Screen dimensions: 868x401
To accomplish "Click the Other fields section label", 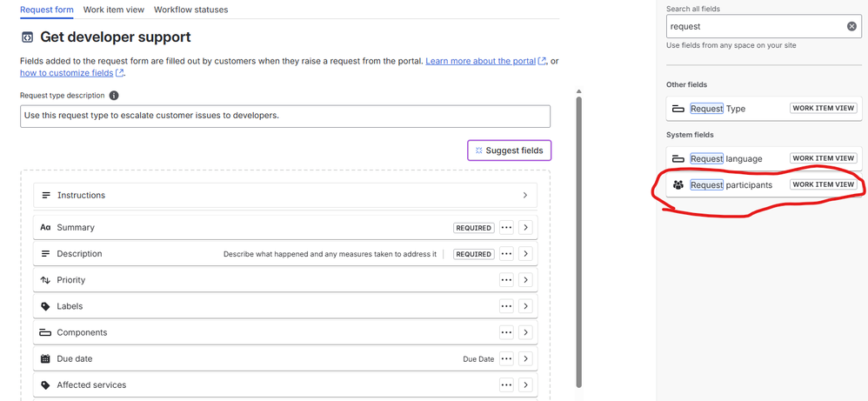I will click(686, 84).
